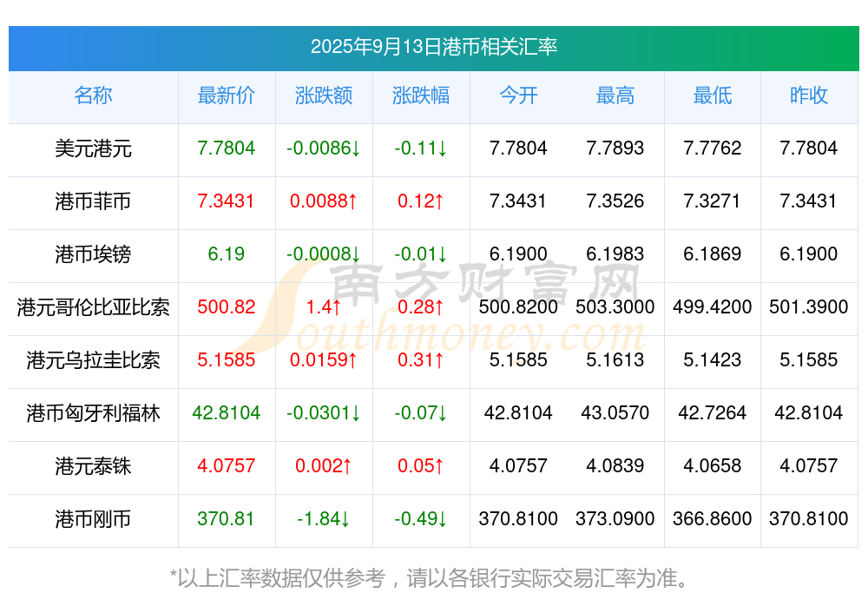
Task: Click the change amount -1.84↓
Action: [x=323, y=518]
